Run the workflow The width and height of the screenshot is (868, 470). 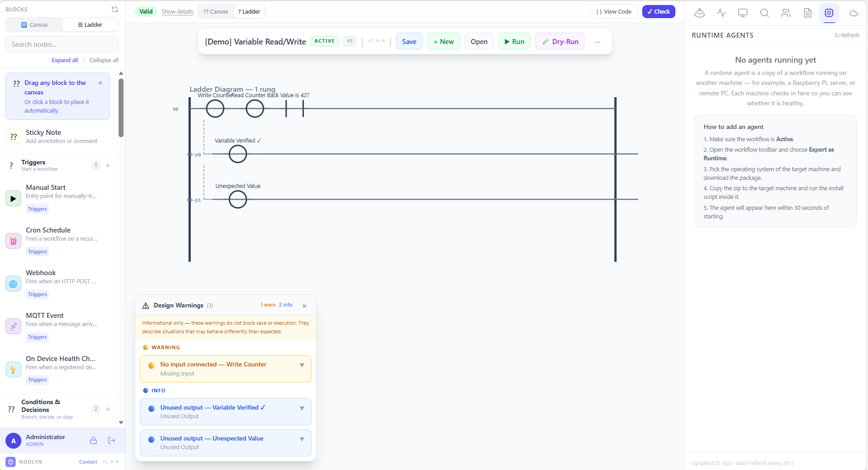514,41
